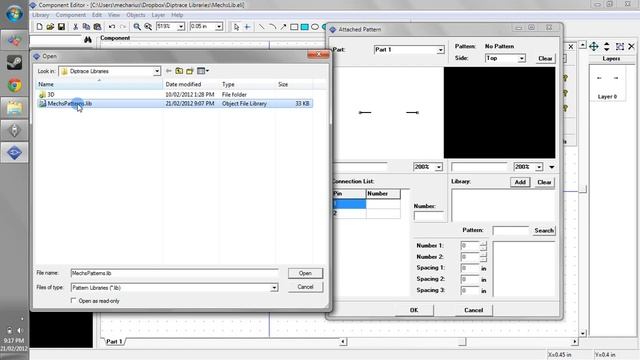
Task: Click the Go back arrow in Open dialog
Action: 169,71
